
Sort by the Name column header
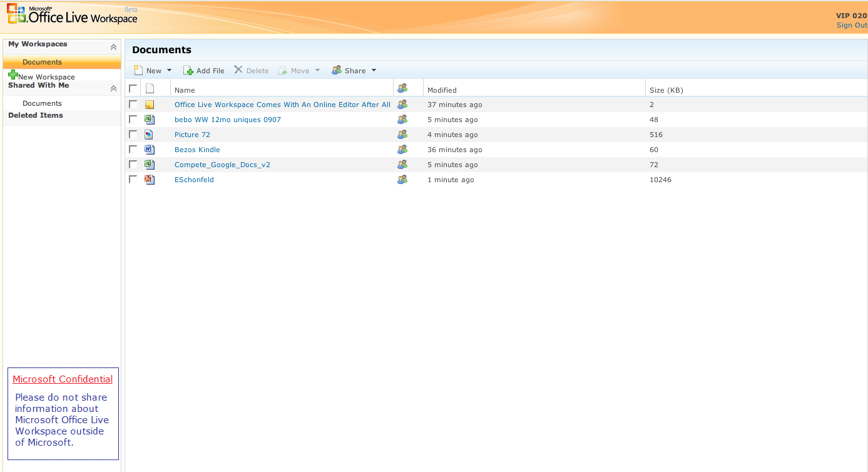pos(185,90)
